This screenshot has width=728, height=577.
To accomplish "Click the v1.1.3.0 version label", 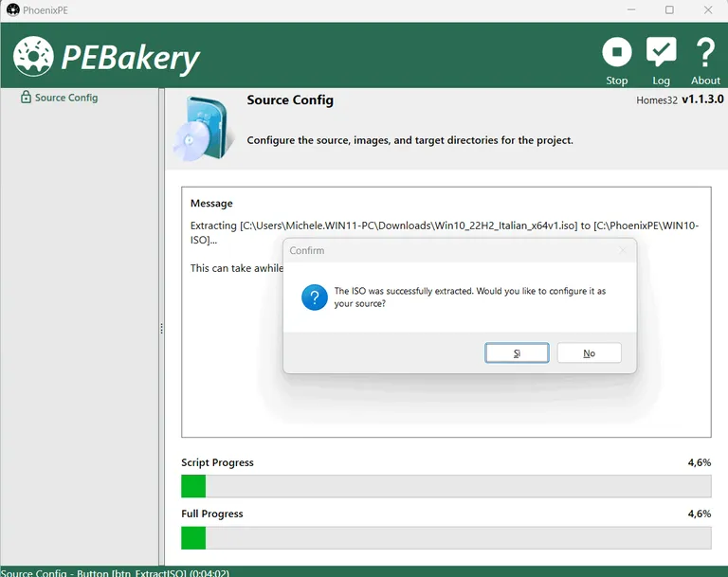I will pos(702,99).
